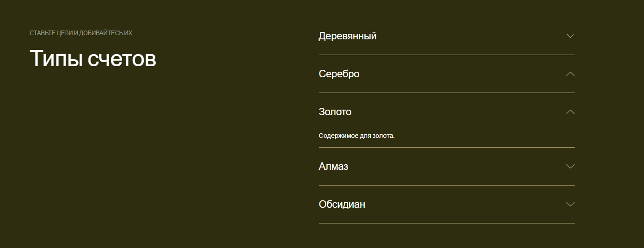Select the Серебро account type title
This screenshot has height=248, width=644.
click(x=339, y=74)
